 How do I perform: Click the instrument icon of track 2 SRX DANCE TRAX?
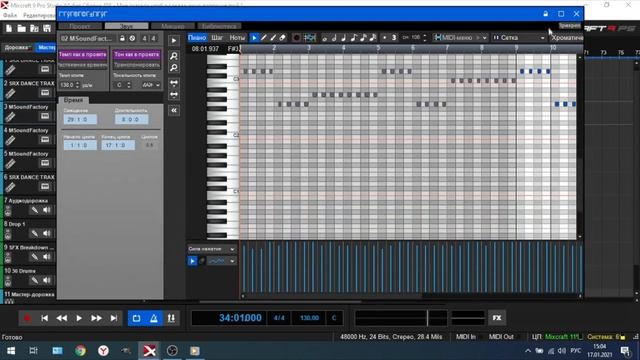point(11,93)
